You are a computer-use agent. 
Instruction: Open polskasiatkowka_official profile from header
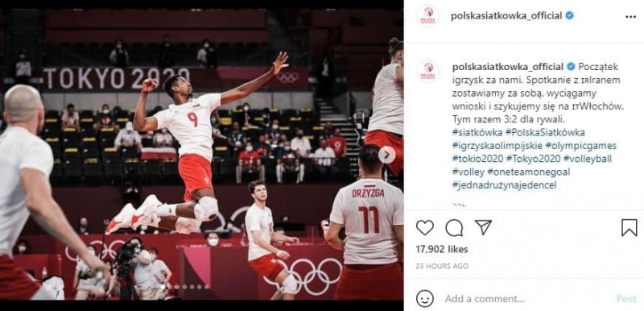click(506, 16)
